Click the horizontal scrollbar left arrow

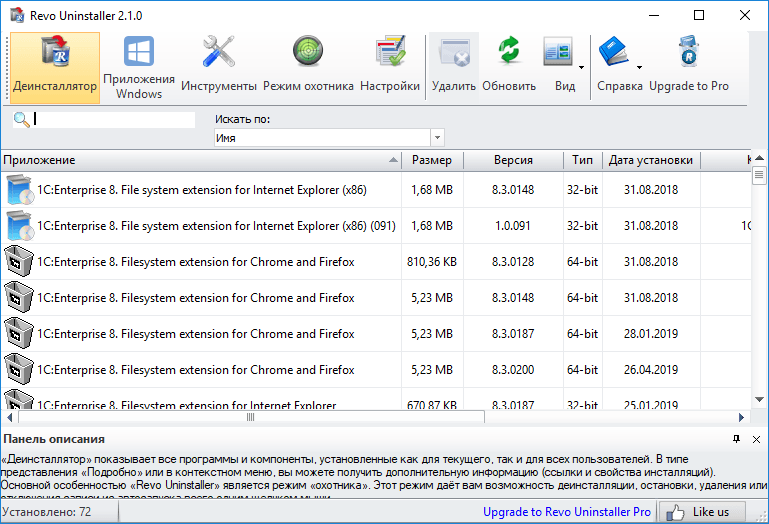[9, 418]
